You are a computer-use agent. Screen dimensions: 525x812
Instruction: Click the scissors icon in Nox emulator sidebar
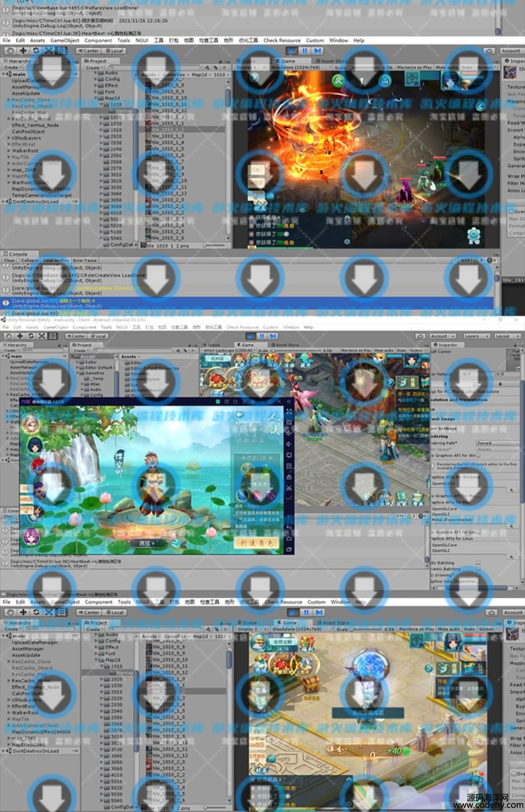(x=289, y=488)
